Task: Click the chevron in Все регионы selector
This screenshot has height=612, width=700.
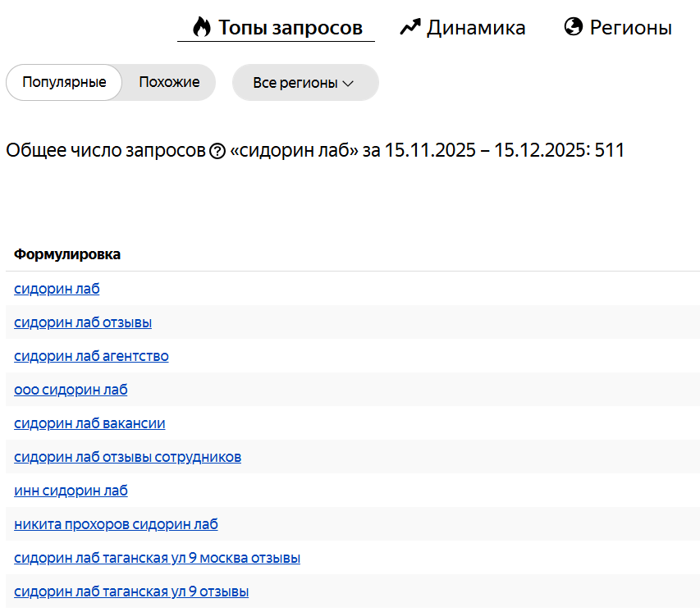Action: pos(348,84)
